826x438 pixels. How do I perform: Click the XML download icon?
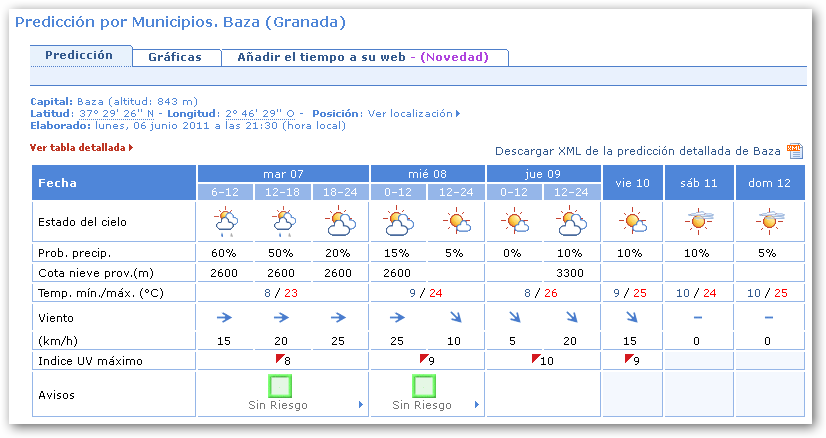795,151
